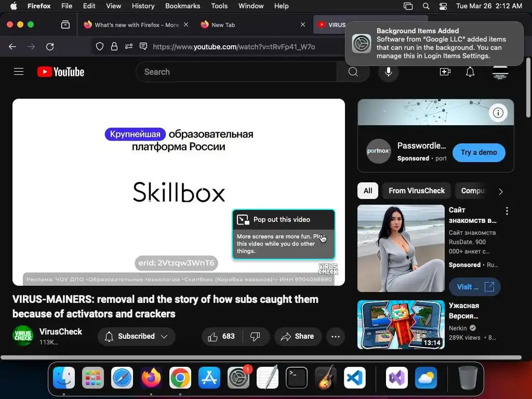
Task: Open Launchpad from the Dock
Action: tap(93, 378)
